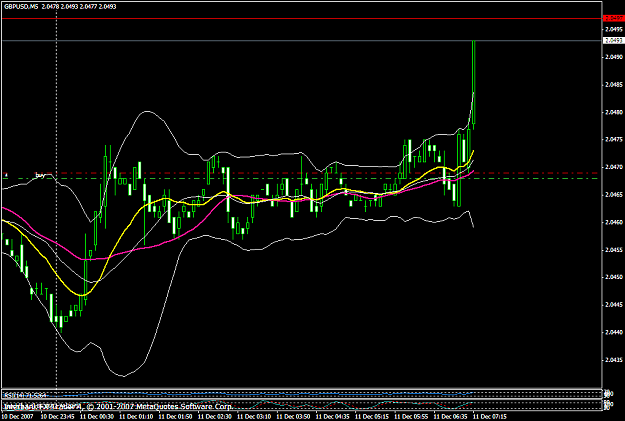Select the red 2.0497 price level label
This screenshot has height=421, width=625.
pyautogui.click(x=613, y=18)
